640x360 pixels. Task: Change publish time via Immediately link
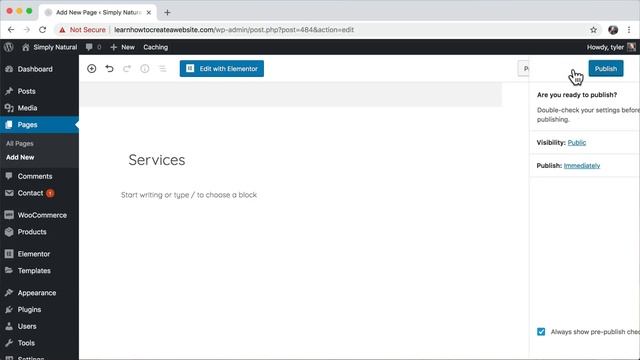click(582, 165)
